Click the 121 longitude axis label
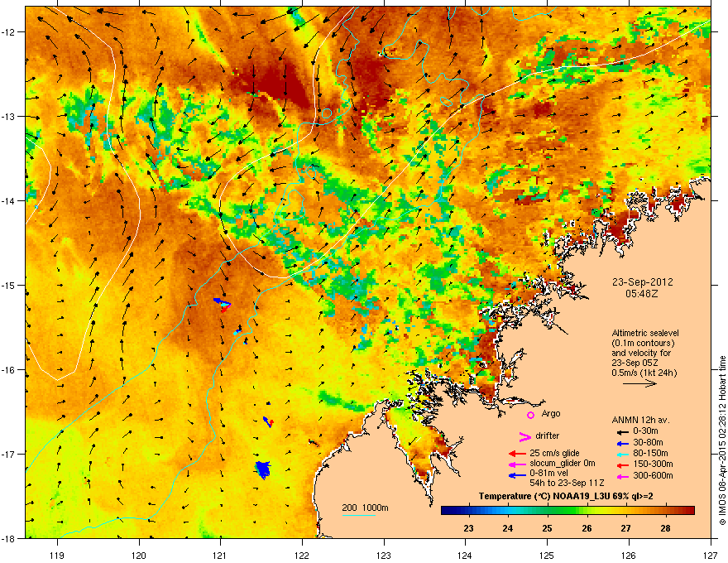This screenshot has width=728, height=563. click(x=220, y=555)
